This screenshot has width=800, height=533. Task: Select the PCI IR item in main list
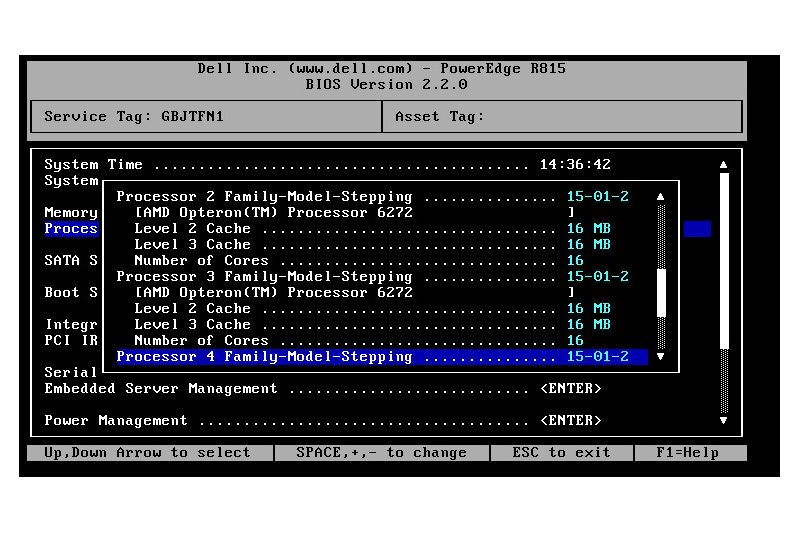70,340
